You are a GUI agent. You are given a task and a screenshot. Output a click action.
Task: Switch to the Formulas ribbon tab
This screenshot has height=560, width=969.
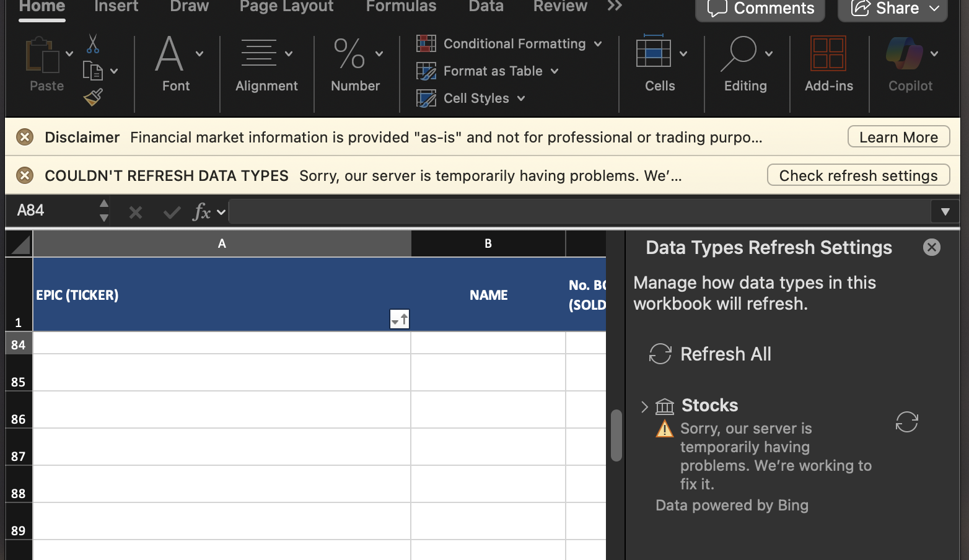401,7
